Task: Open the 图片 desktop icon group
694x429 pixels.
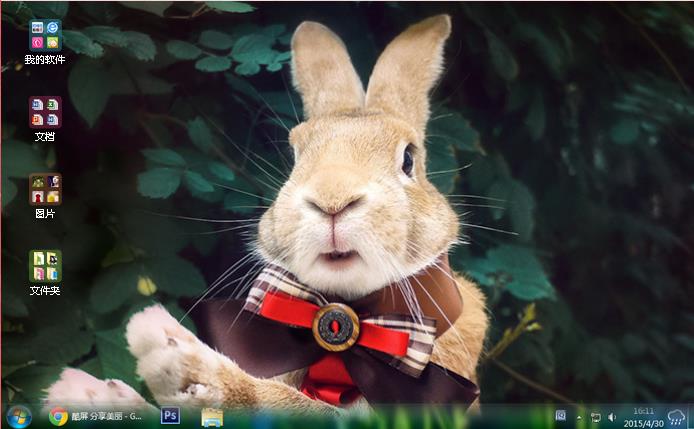Action: point(45,188)
